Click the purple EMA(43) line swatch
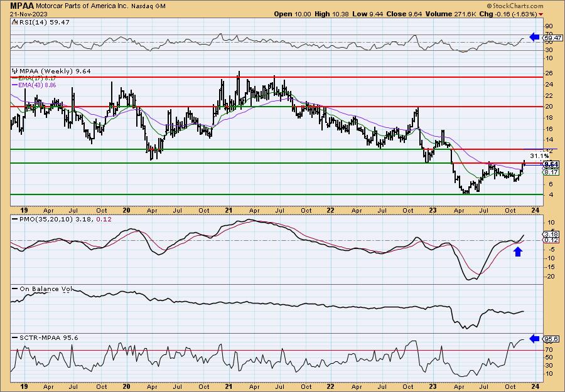 click(x=15, y=85)
